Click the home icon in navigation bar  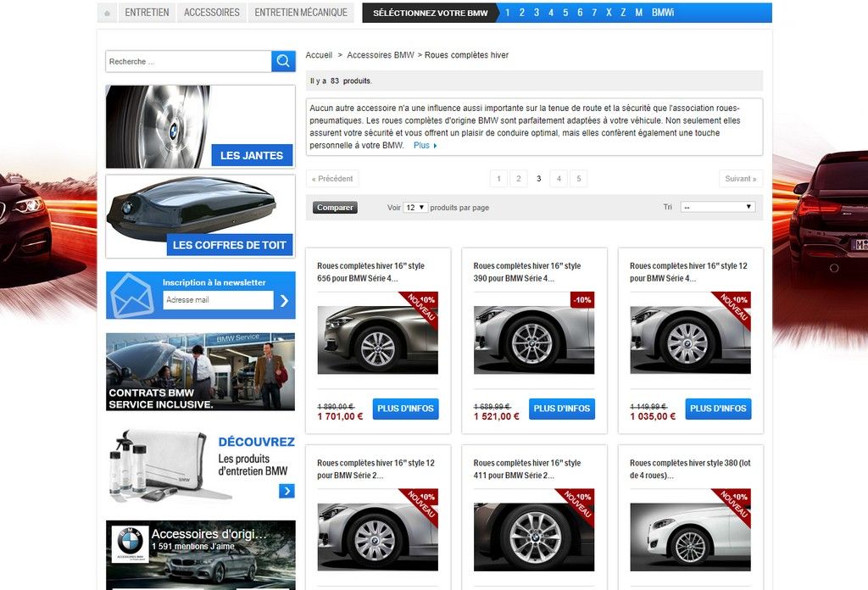point(107,13)
